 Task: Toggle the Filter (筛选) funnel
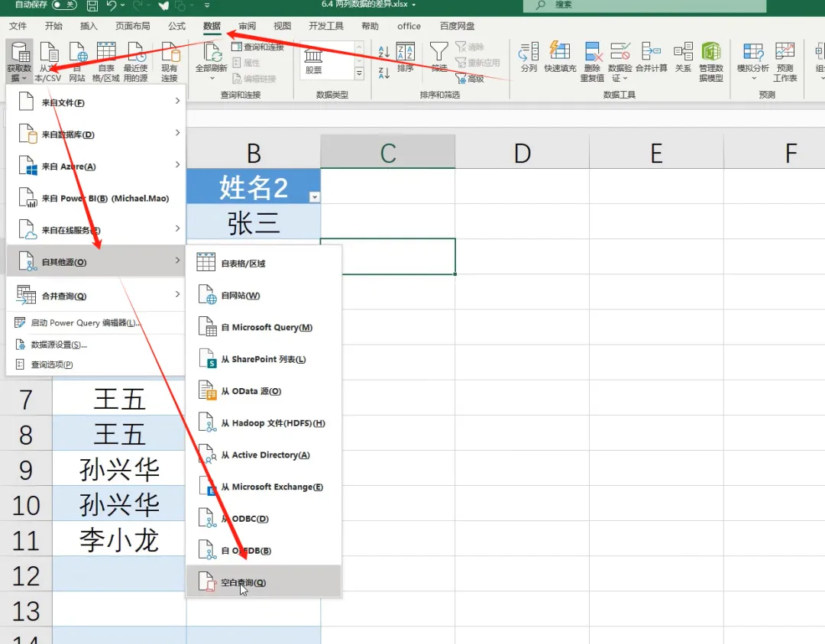[x=438, y=57]
